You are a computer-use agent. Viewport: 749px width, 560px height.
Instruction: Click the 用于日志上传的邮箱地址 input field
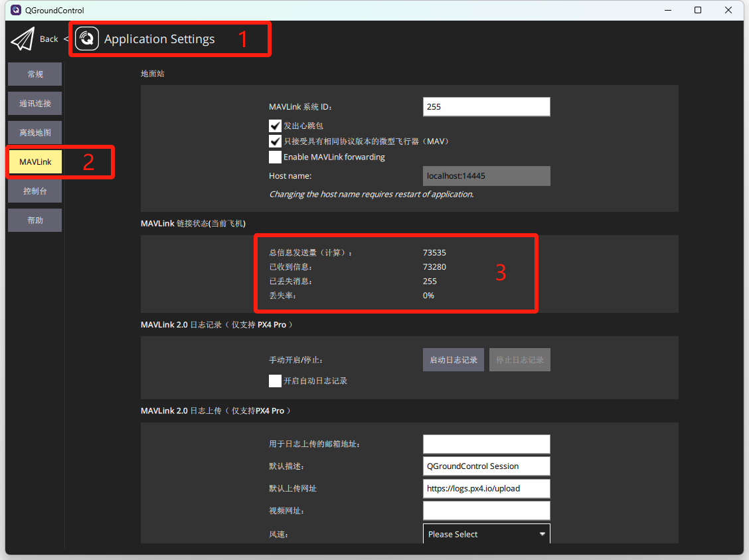pos(486,444)
